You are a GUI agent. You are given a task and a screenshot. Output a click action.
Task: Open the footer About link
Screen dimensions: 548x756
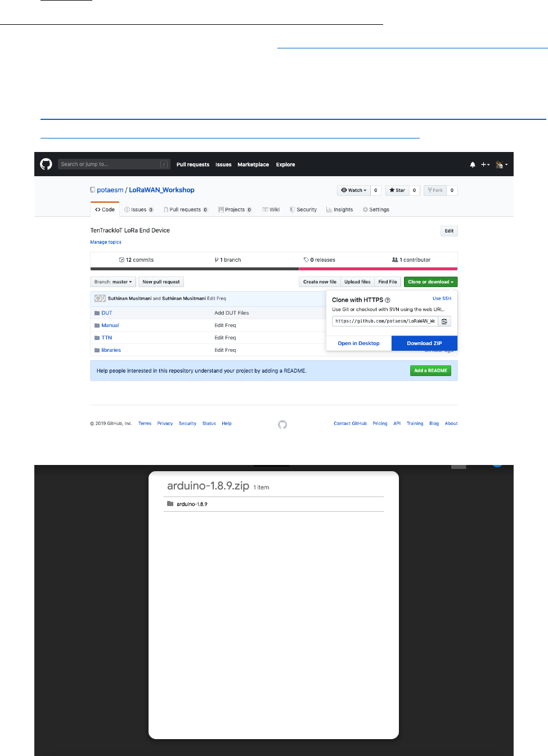451,423
